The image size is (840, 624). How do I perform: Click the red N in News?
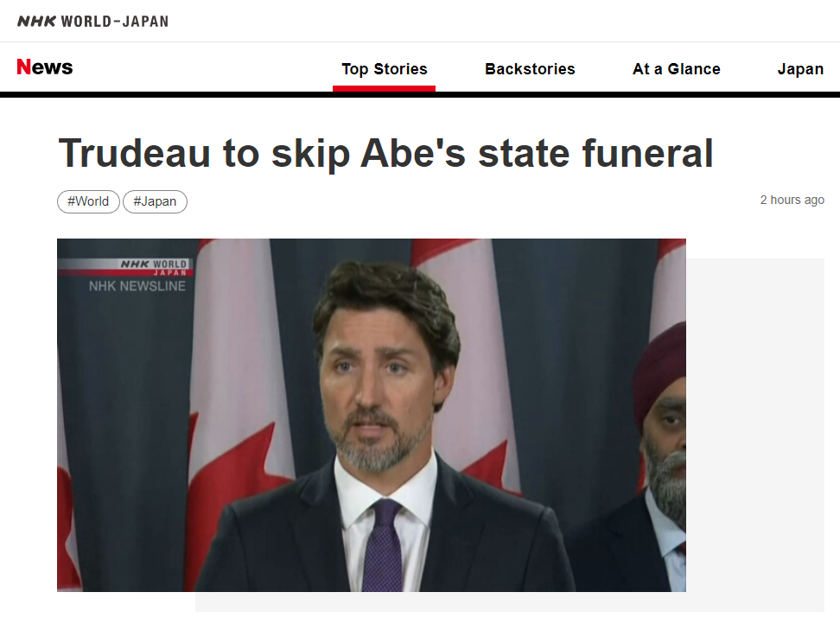(x=23, y=67)
